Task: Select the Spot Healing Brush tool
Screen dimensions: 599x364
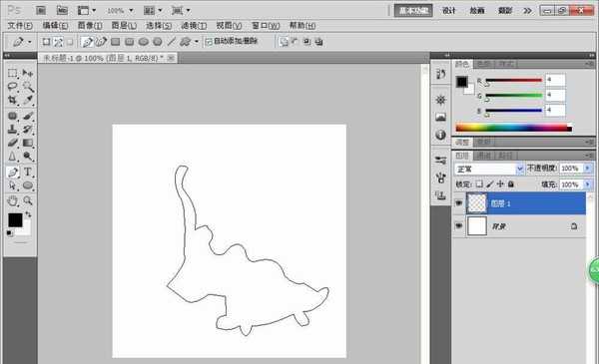Action: [x=13, y=116]
